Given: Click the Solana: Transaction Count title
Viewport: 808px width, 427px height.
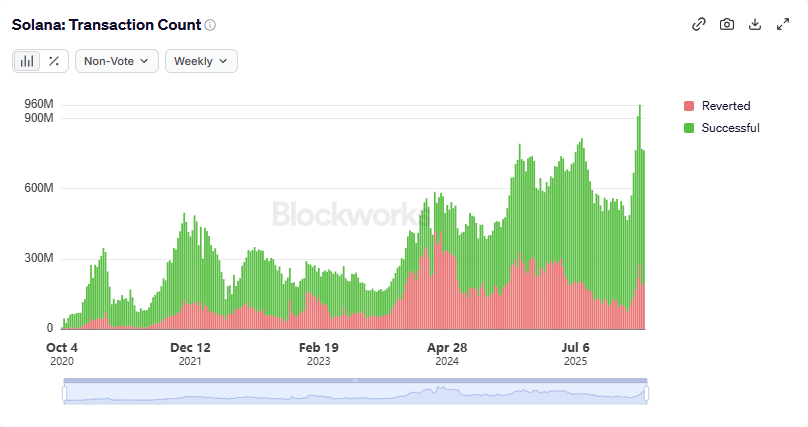Looking at the screenshot, I should coord(106,25).
